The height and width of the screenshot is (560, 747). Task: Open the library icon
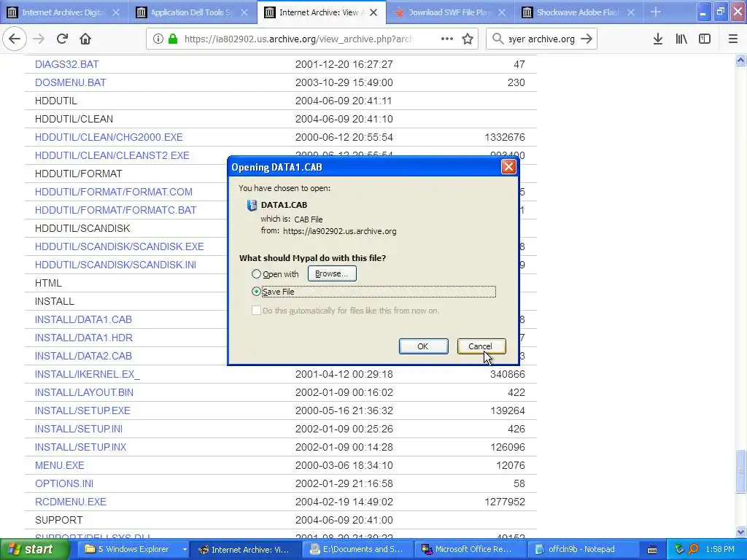click(681, 39)
